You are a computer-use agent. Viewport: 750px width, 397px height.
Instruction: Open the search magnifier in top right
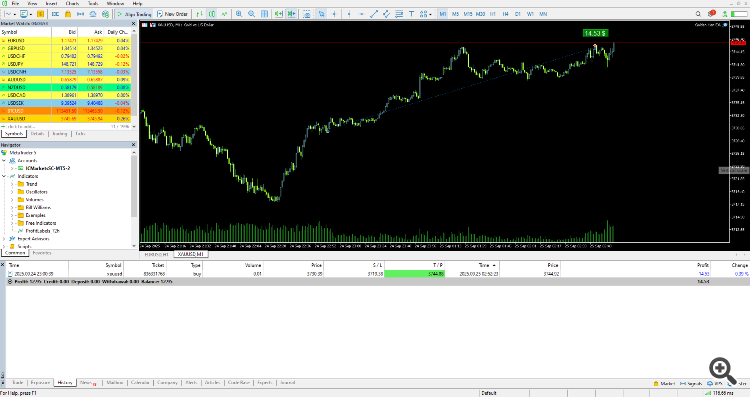click(x=698, y=14)
